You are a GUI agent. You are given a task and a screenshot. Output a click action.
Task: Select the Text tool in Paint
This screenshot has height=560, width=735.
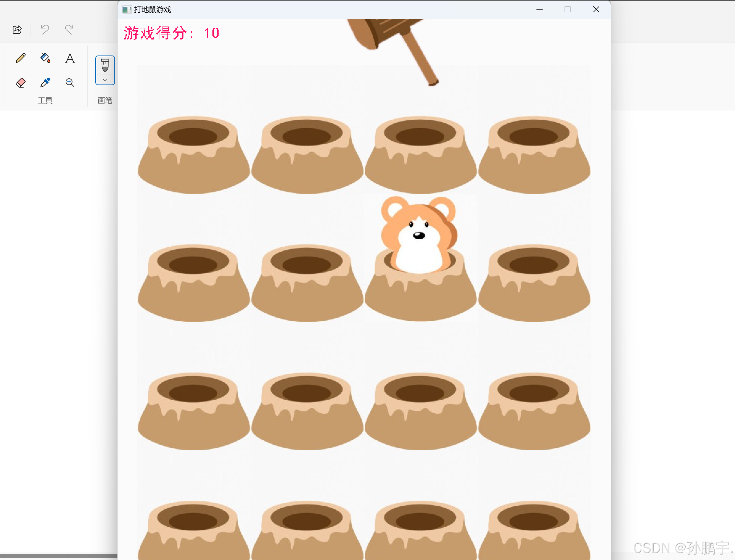(x=70, y=58)
